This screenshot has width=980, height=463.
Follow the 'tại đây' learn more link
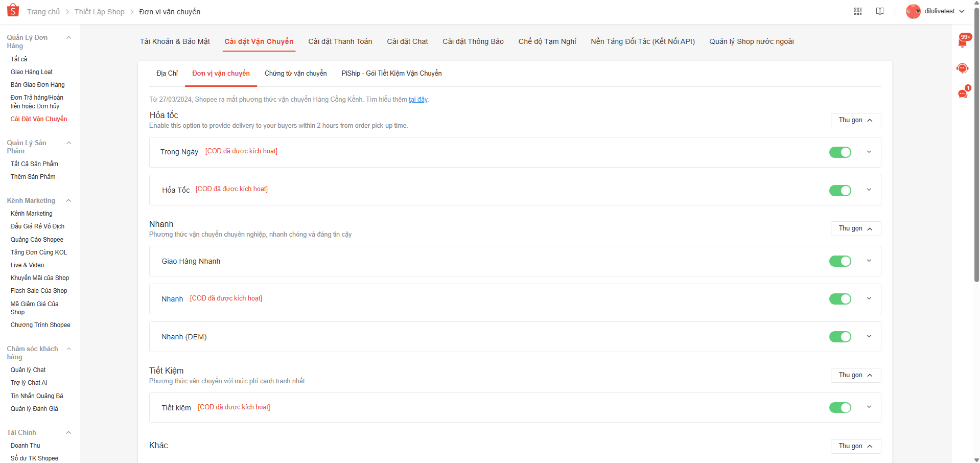418,100
